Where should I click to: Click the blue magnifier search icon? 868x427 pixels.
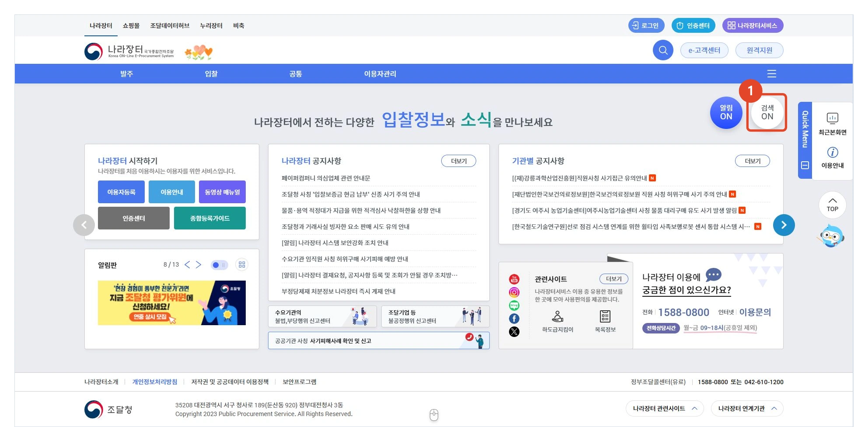pyautogui.click(x=663, y=50)
